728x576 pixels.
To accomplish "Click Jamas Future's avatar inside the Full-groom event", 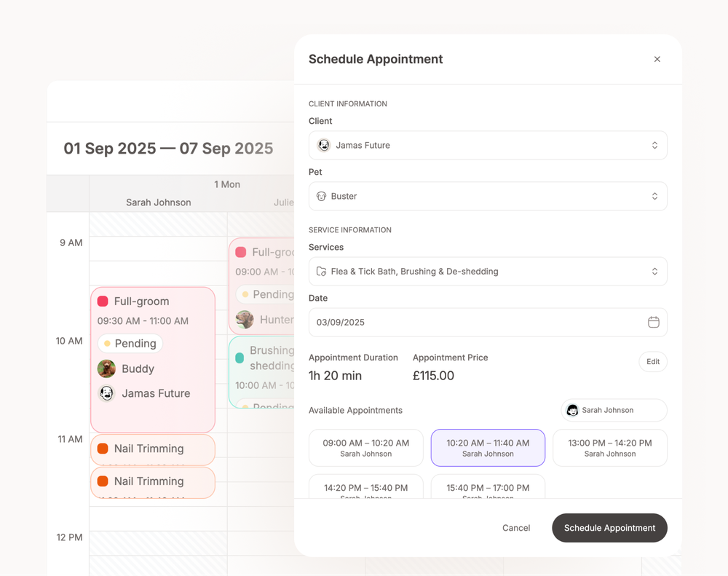I will pyautogui.click(x=106, y=393).
